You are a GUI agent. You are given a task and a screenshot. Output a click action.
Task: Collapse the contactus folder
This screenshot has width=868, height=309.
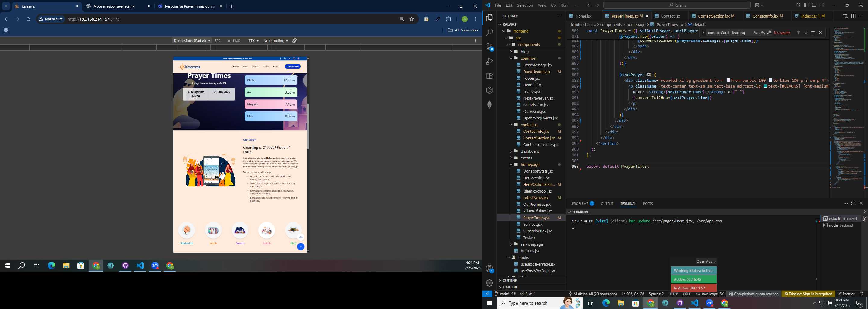point(511,125)
